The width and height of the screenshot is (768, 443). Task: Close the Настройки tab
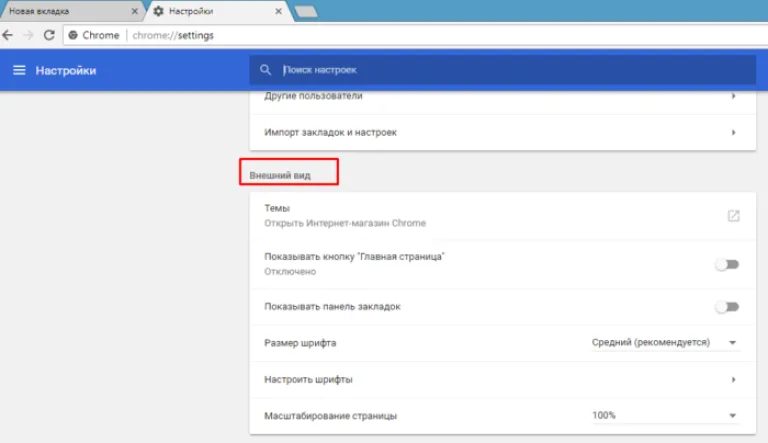(278, 11)
